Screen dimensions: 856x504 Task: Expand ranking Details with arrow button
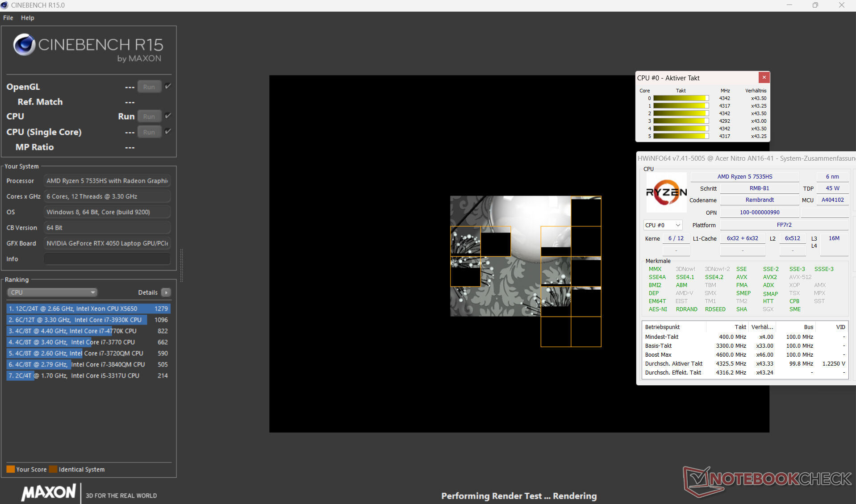[166, 292]
